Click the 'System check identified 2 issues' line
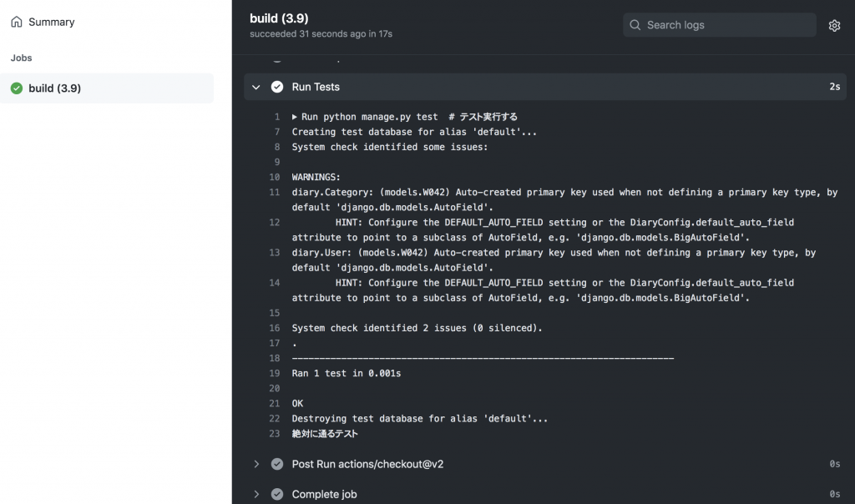Viewport: 855px width, 504px height. (417, 328)
